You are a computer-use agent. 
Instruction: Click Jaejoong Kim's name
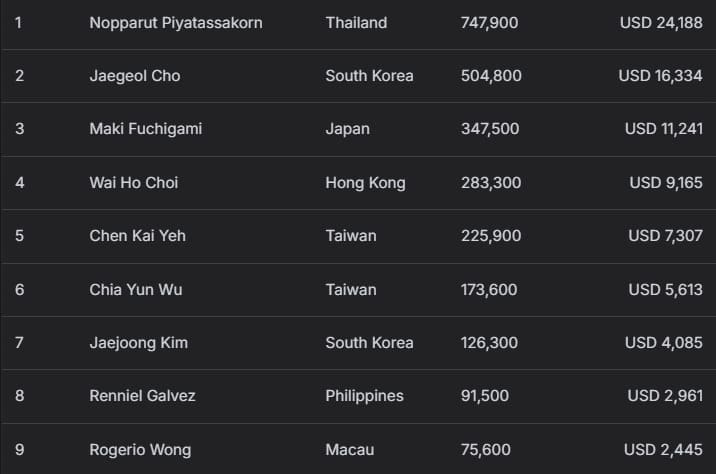point(138,343)
